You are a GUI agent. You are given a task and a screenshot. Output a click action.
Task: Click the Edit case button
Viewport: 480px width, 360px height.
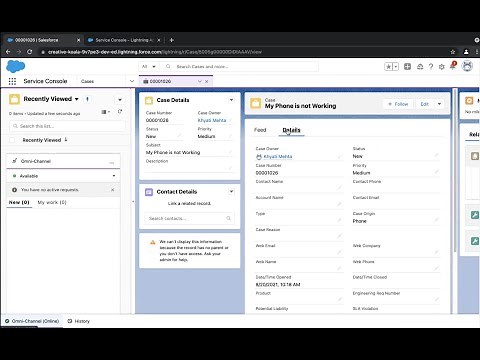(424, 104)
